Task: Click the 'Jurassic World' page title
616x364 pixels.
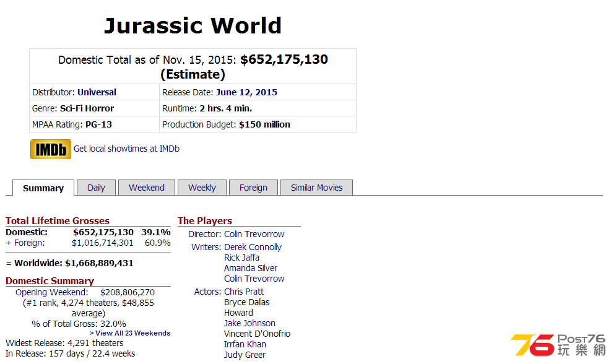Action: tap(193, 26)
